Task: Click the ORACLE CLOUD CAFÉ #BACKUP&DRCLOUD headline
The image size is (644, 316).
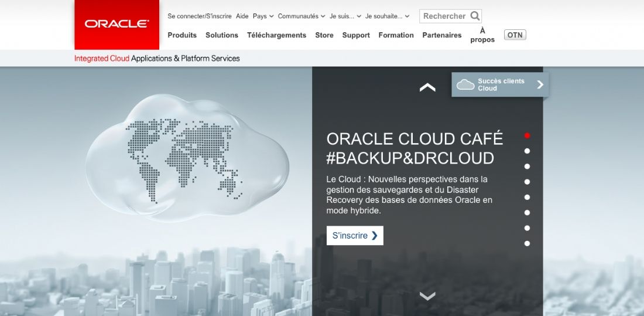Action: tap(415, 148)
